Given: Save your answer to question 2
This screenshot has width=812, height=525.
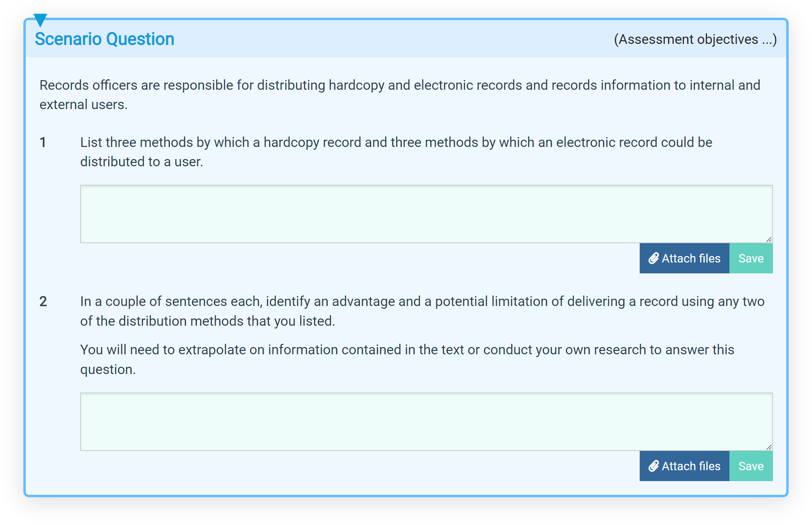Looking at the screenshot, I should pos(751,466).
